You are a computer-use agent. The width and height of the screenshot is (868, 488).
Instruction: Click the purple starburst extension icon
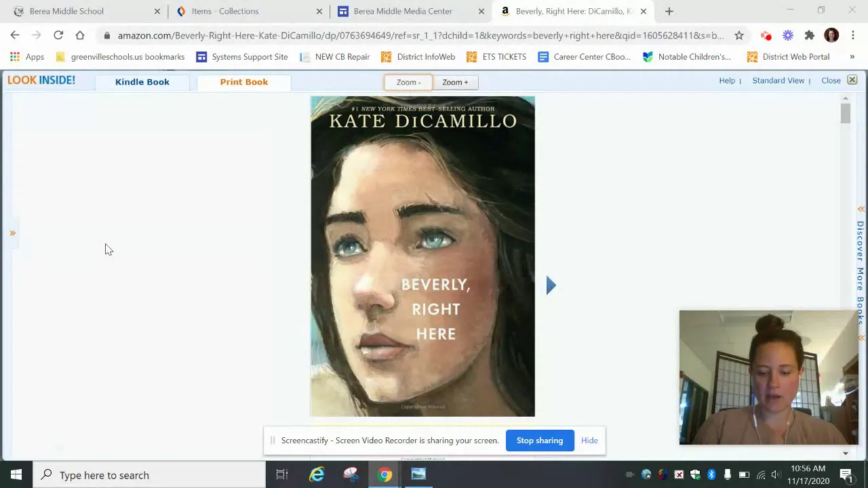point(788,35)
